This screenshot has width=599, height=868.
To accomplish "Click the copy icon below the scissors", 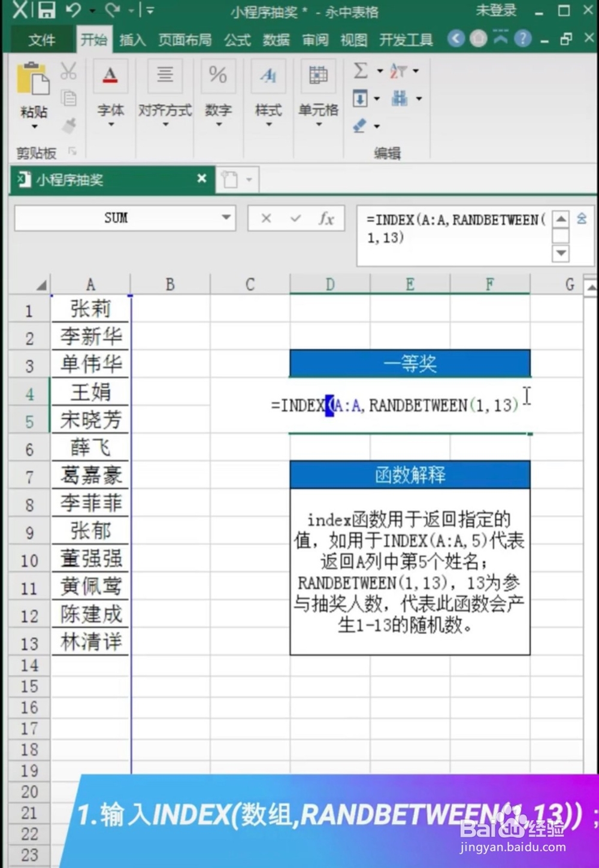I will coord(69,97).
